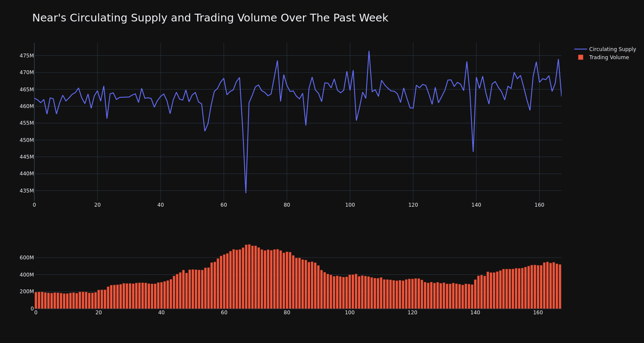Click the 440M y-axis label
Viewport: 644px width, 343px height.
pyautogui.click(x=27, y=174)
